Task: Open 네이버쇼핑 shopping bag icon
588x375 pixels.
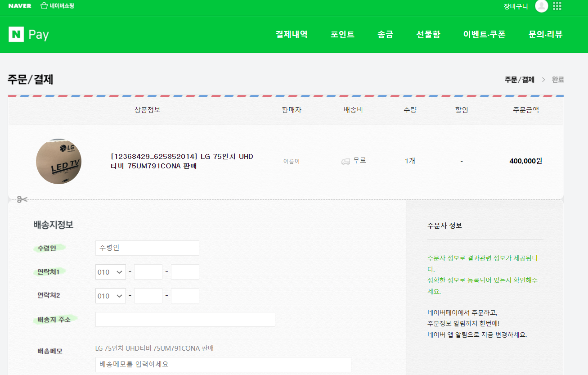Action: (44, 6)
